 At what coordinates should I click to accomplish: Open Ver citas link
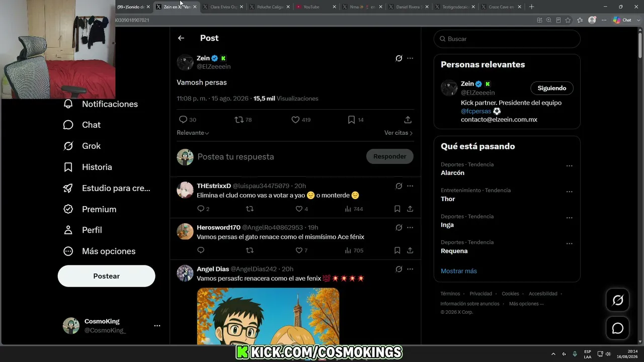(x=398, y=133)
